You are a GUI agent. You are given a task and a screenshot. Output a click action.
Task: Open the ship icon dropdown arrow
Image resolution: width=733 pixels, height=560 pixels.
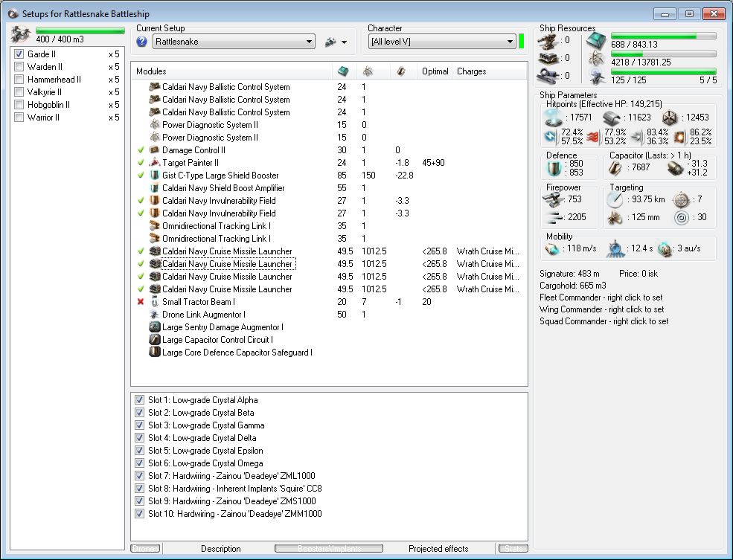pyautogui.click(x=345, y=42)
